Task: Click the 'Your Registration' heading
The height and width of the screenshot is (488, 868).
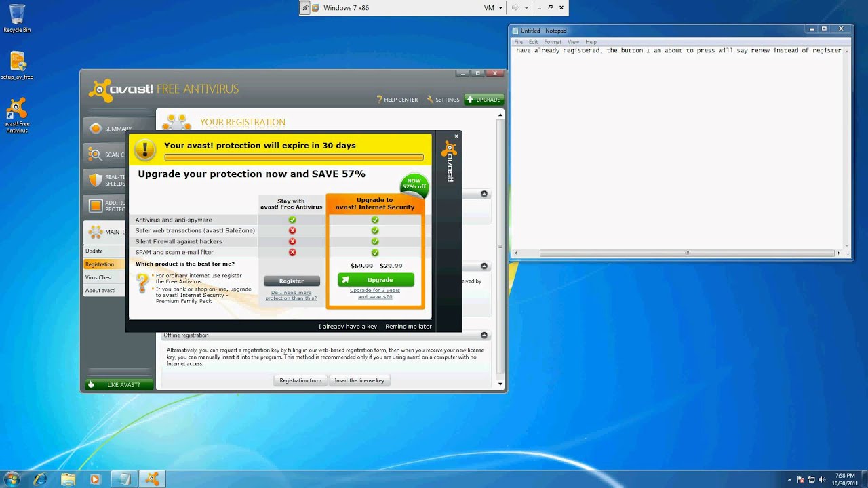Action: [x=242, y=122]
